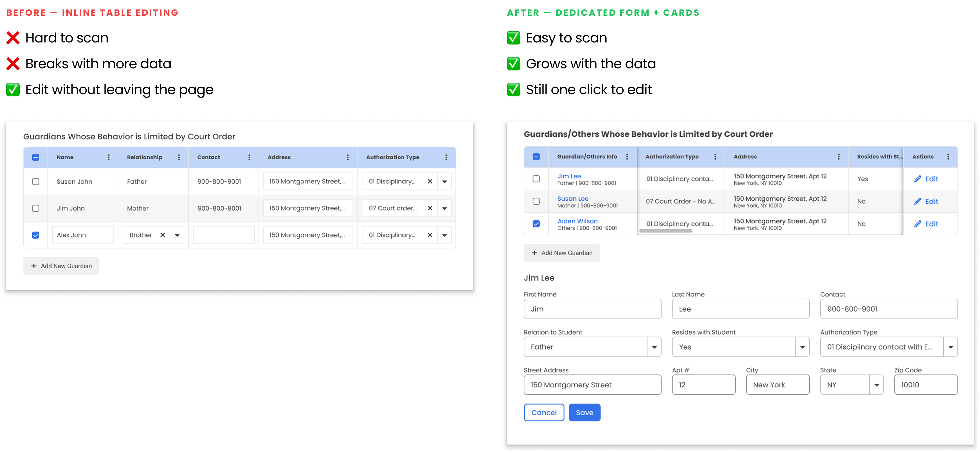
Task: Click Add New Guardian in the Before table
Action: point(61,265)
